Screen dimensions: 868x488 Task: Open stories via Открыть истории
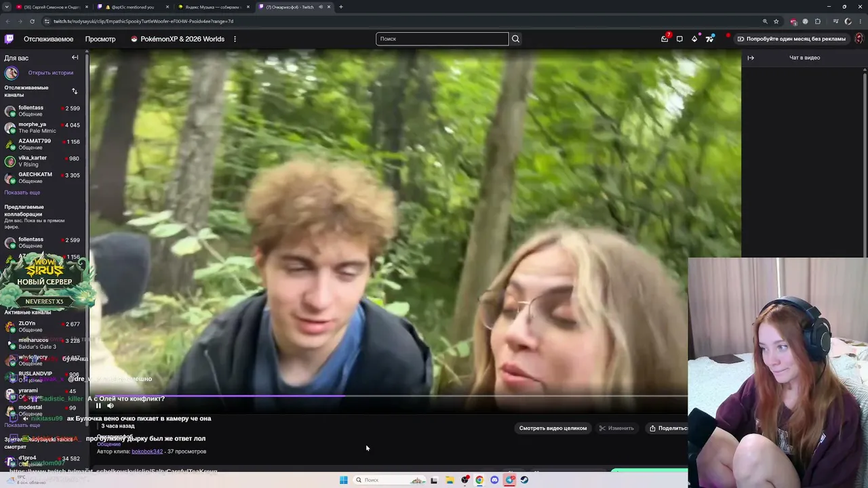tap(51, 73)
